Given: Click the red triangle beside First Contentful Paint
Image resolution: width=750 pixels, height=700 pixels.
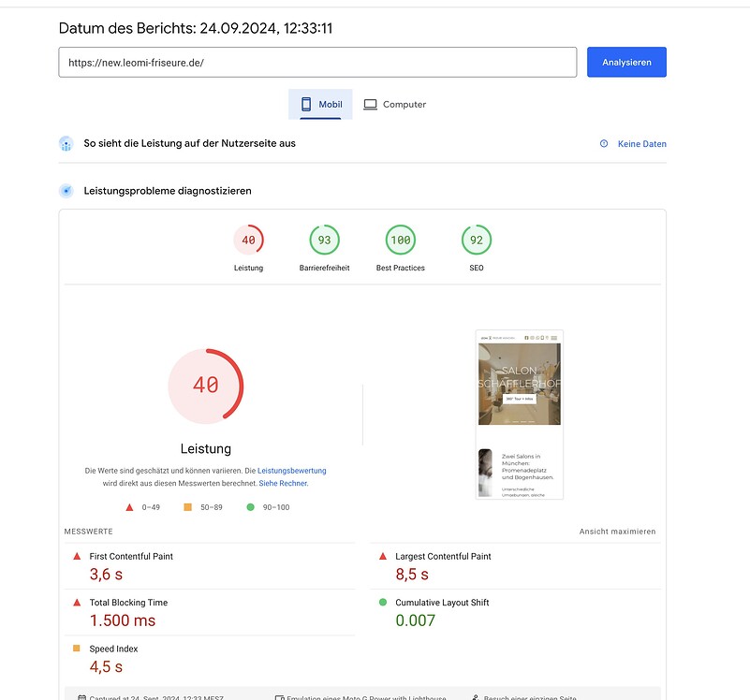Looking at the screenshot, I should click(78, 556).
